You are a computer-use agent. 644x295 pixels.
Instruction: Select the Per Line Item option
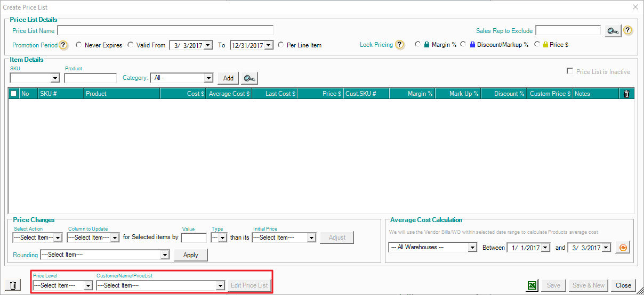click(x=281, y=45)
